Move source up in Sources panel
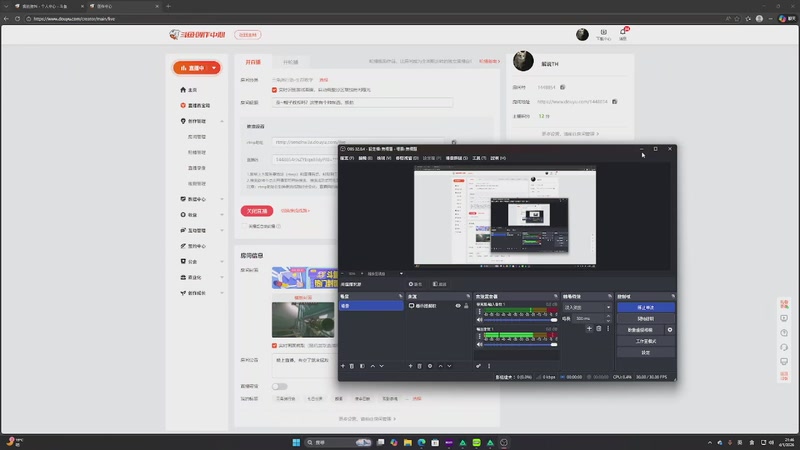Screen dimensions: 800x450 (x=440, y=366)
